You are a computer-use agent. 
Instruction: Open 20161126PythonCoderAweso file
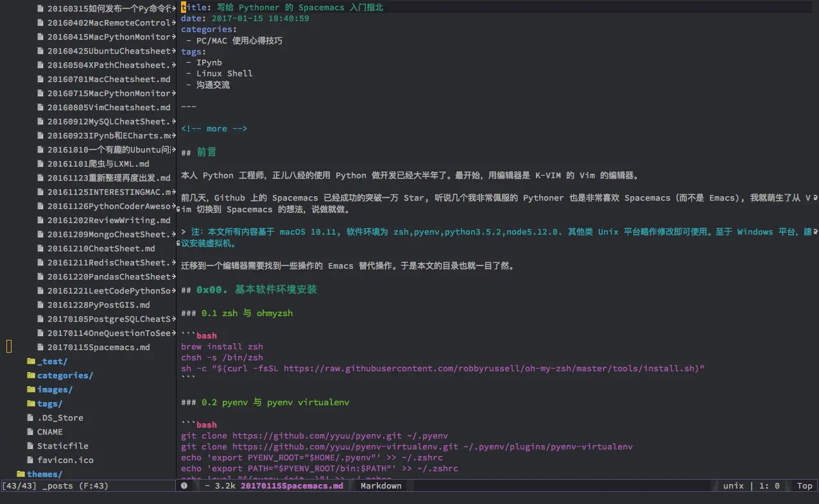[x=109, y=206]
